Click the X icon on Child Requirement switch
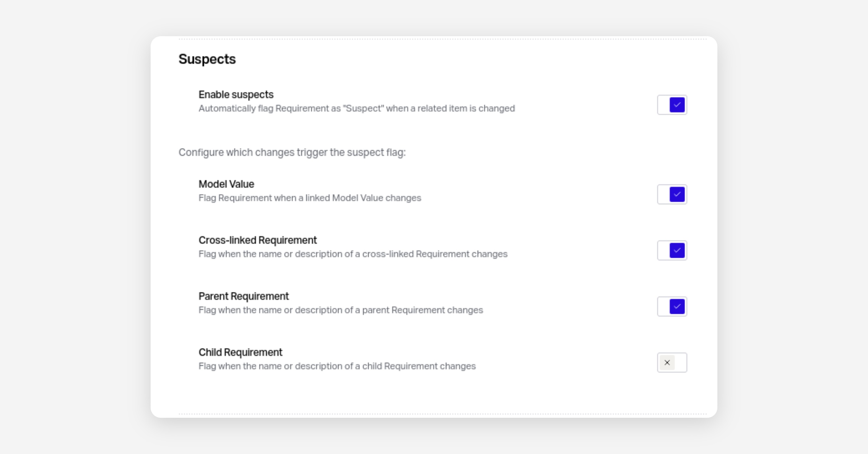 point(667,362)
